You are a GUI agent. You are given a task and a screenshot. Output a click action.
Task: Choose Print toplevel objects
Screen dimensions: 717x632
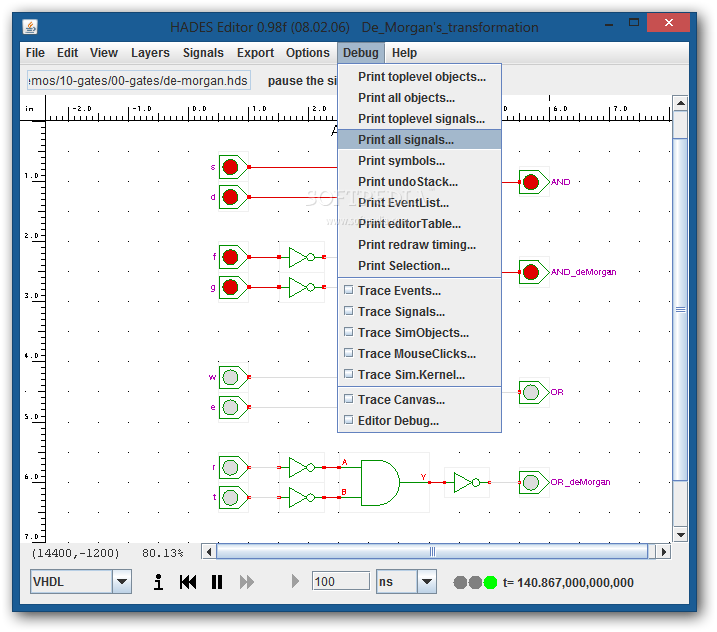point(419,77)
